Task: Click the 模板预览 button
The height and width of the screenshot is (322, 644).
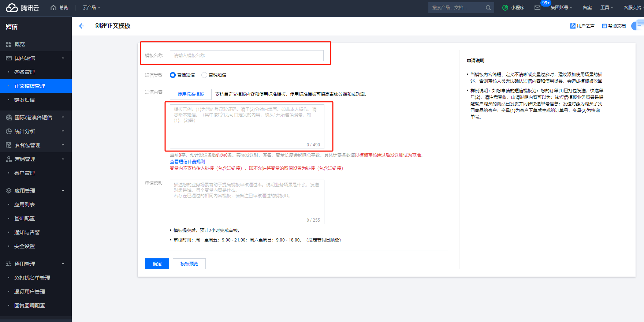Action: (x=189, y=264)
